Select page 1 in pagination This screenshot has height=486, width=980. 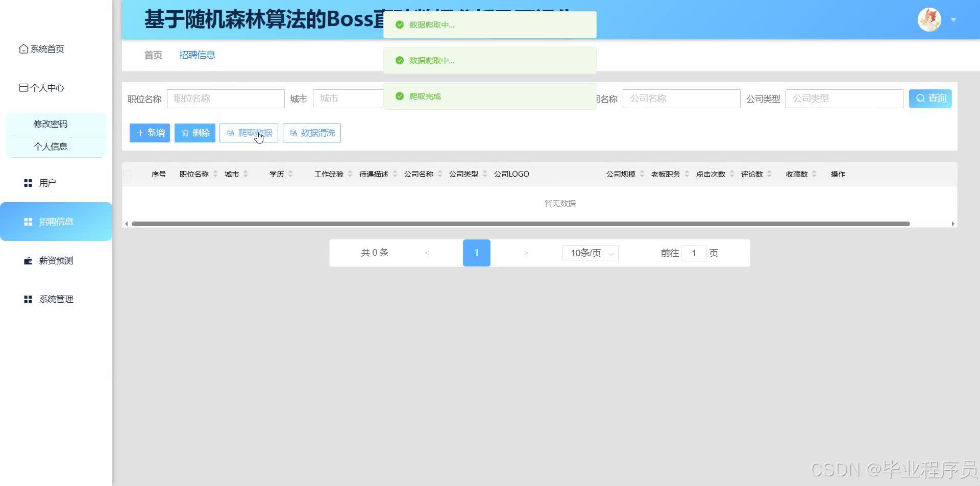(x=477, y=253)
